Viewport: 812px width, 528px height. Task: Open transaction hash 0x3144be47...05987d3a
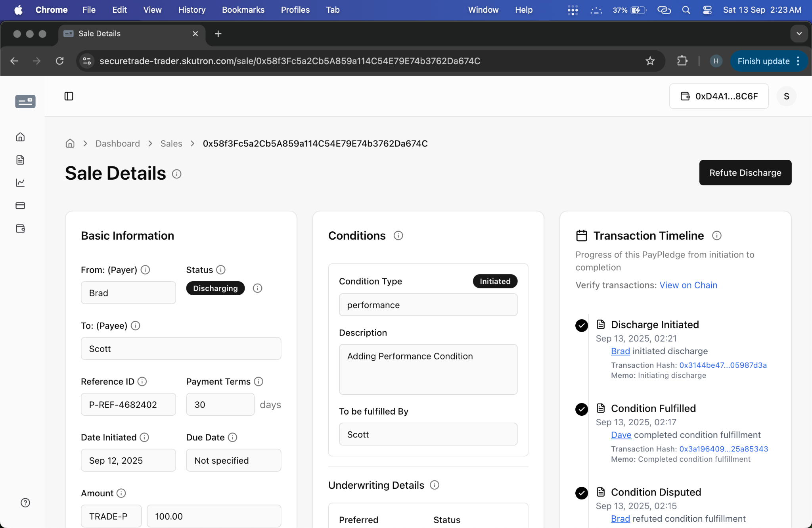pyautogui.click(x=723, y=365)
